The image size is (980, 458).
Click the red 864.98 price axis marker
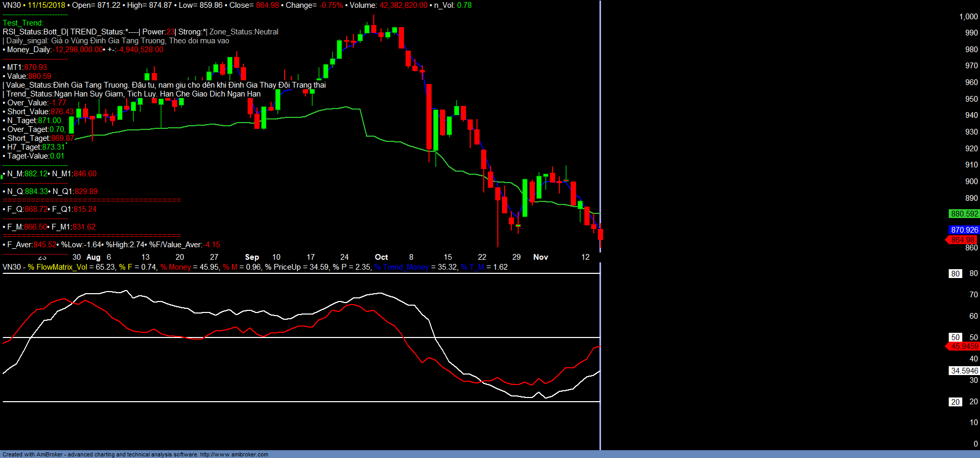[962, 240]
